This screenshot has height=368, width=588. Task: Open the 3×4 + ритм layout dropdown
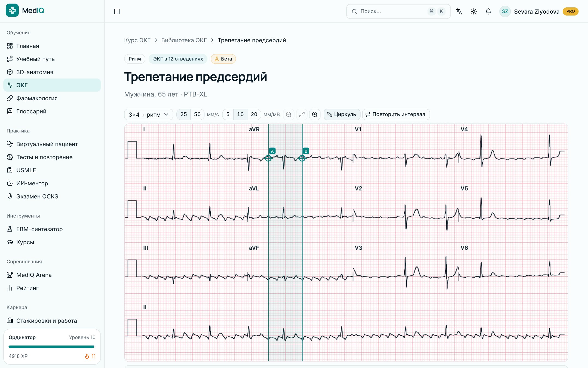[x=149, y=114]
